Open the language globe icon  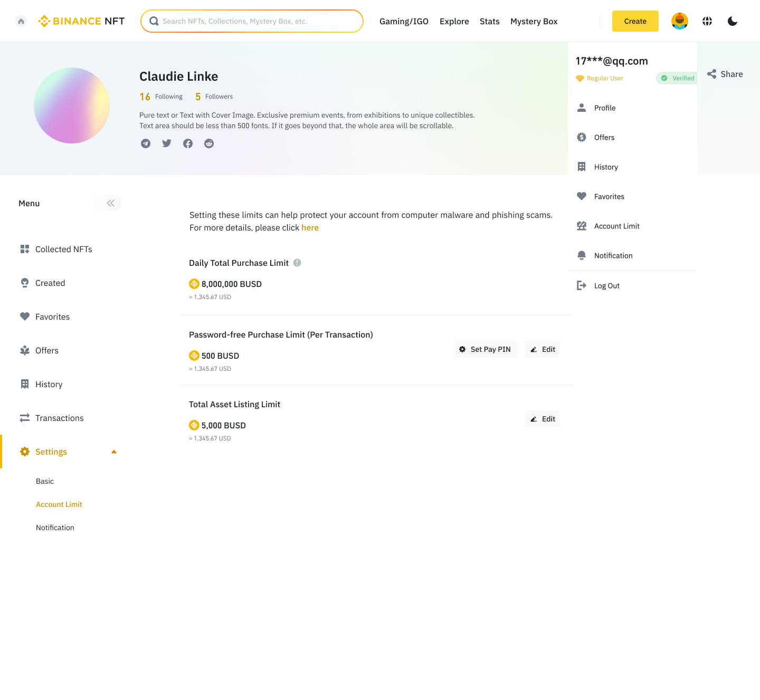coord(707,21)
